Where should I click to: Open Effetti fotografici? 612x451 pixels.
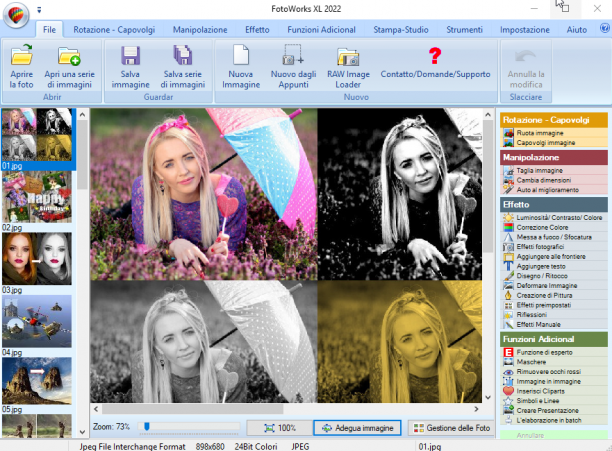554,247
